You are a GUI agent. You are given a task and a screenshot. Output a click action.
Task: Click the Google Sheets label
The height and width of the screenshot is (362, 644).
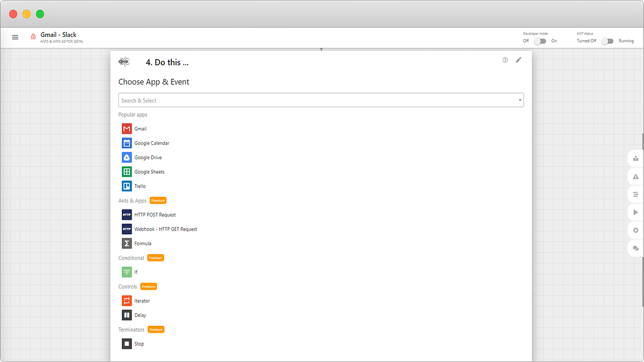(x=150, y=172)
